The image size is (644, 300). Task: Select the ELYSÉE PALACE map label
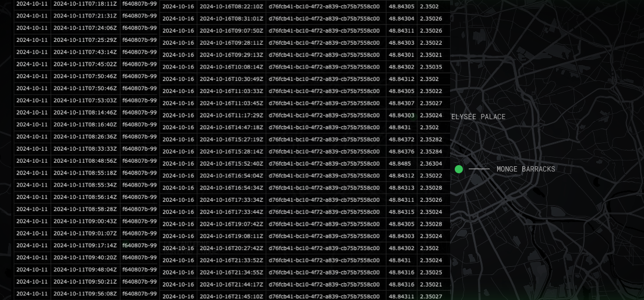[x=478, y=117]
